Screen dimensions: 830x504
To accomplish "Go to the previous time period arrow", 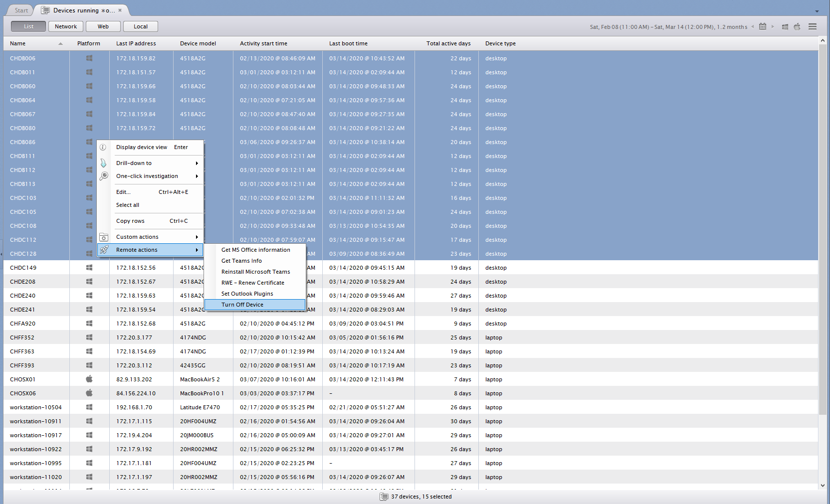I will click(753, 27).
